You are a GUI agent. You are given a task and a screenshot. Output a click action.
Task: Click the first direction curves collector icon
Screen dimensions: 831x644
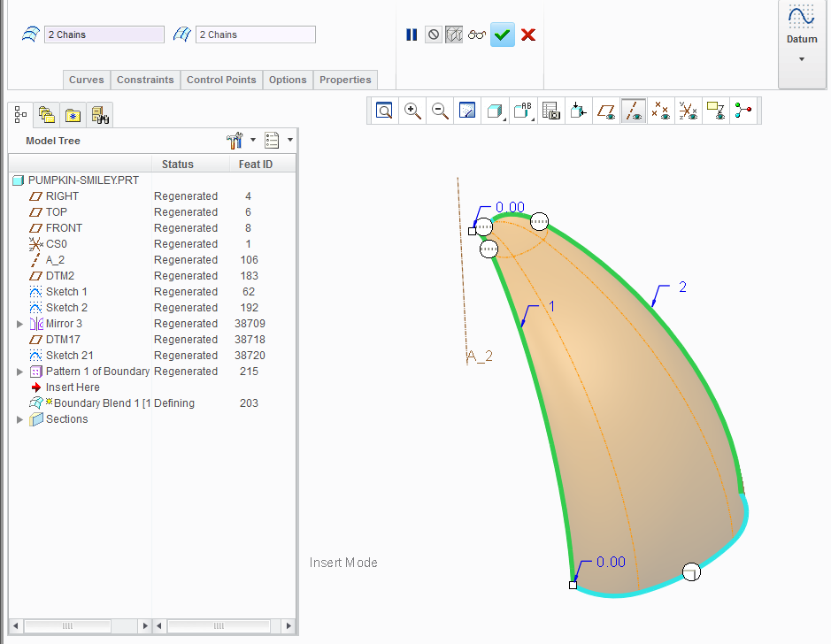30,34
